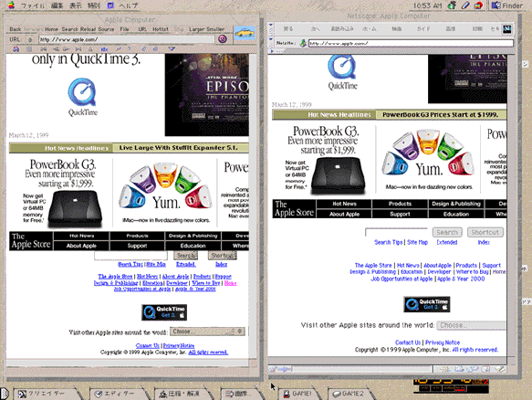Click the home icon in left browser's icon bar
532x400 pixels.
[16, 49]
